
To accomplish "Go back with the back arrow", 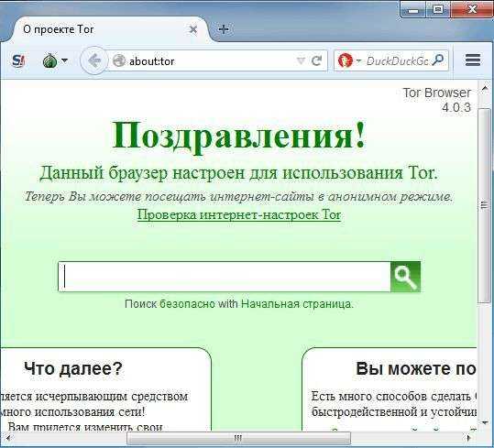I will [93, 60].
